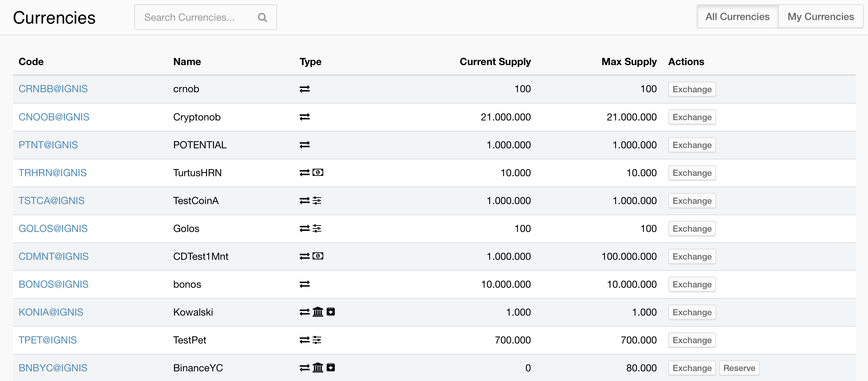The image size is (868, 381).
Task: Click the exchangeable type icon for crnob
Action: pyautogui.click(x=304, y=89)
